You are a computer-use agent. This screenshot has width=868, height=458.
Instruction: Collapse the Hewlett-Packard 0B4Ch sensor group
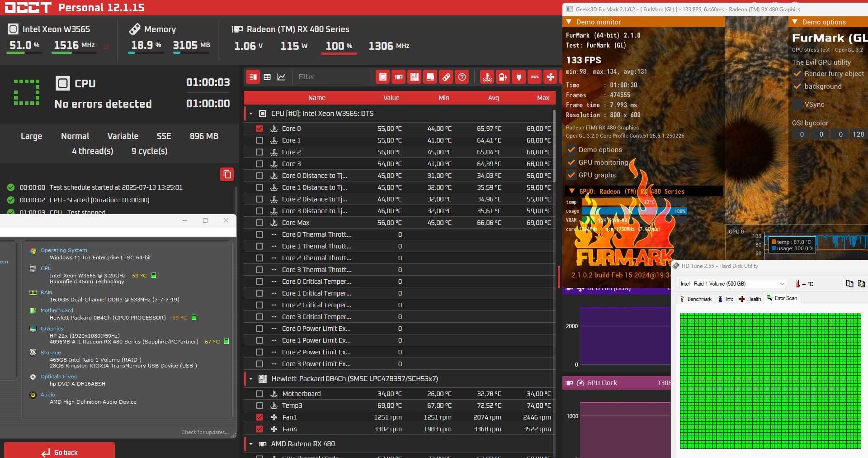pos(251,379)
